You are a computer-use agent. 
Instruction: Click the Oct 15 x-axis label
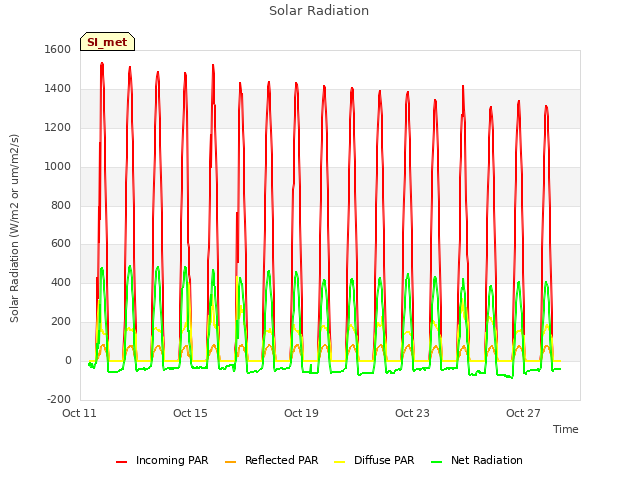pyautogui.click(x=190, y=413)
